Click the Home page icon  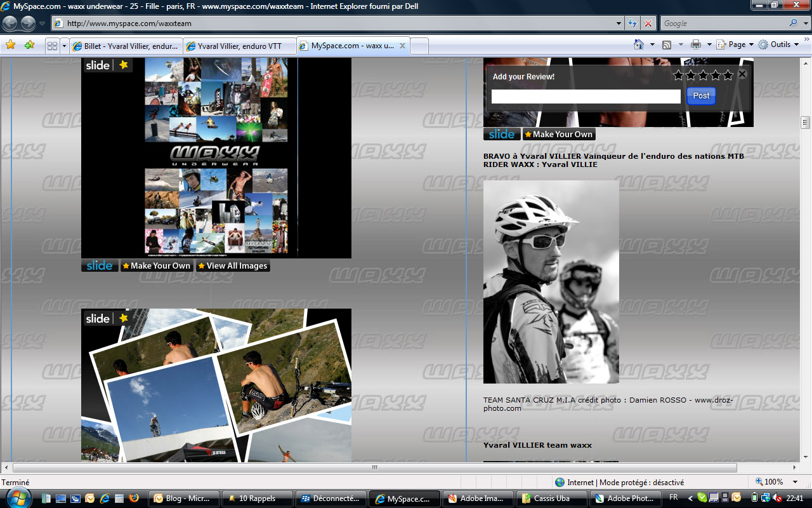[x=639, y=44]
